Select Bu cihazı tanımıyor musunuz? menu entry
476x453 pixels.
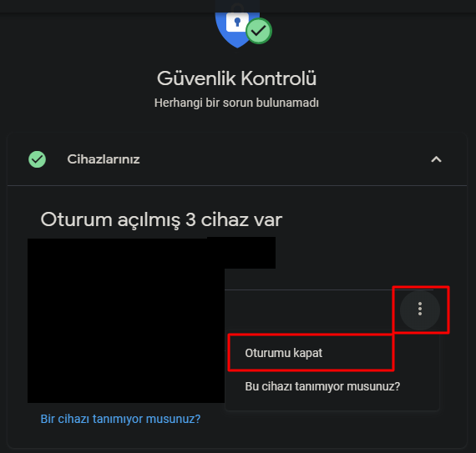[x=322, y=386]
